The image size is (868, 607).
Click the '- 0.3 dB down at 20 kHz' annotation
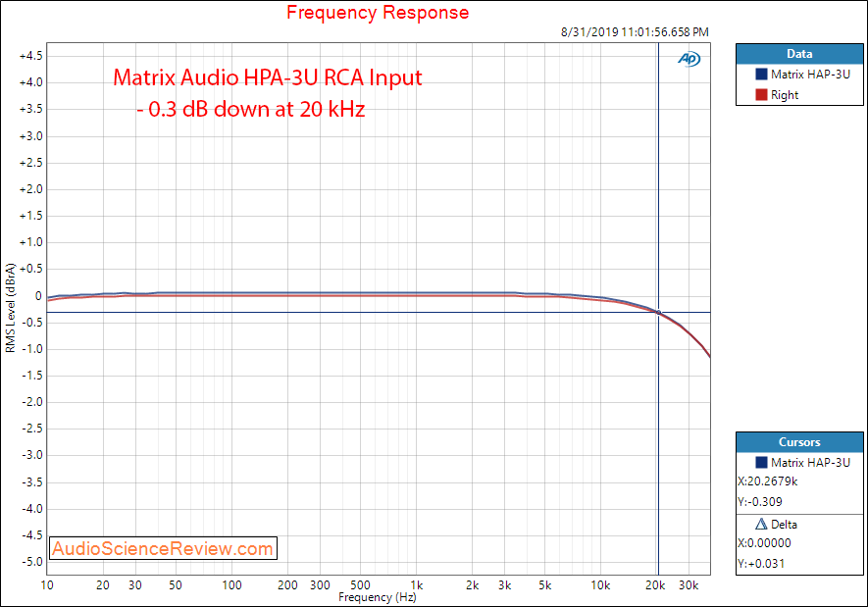coord(251,109)
